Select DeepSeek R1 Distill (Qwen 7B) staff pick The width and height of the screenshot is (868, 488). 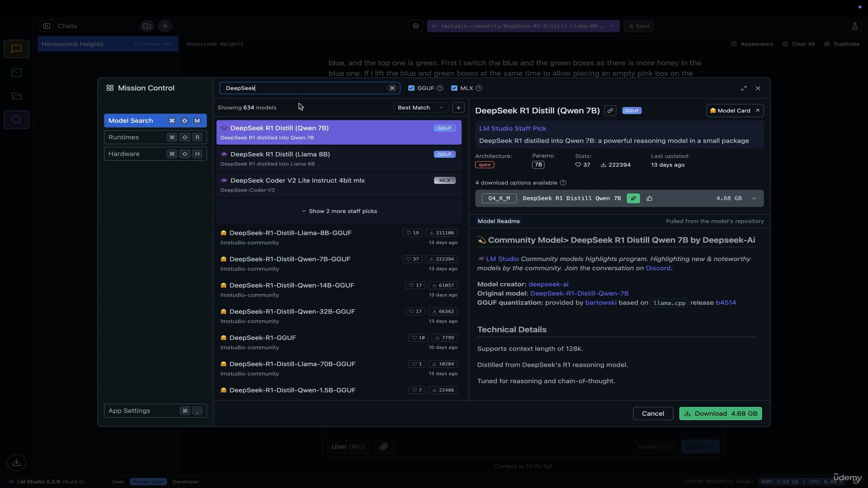(339, 132)
